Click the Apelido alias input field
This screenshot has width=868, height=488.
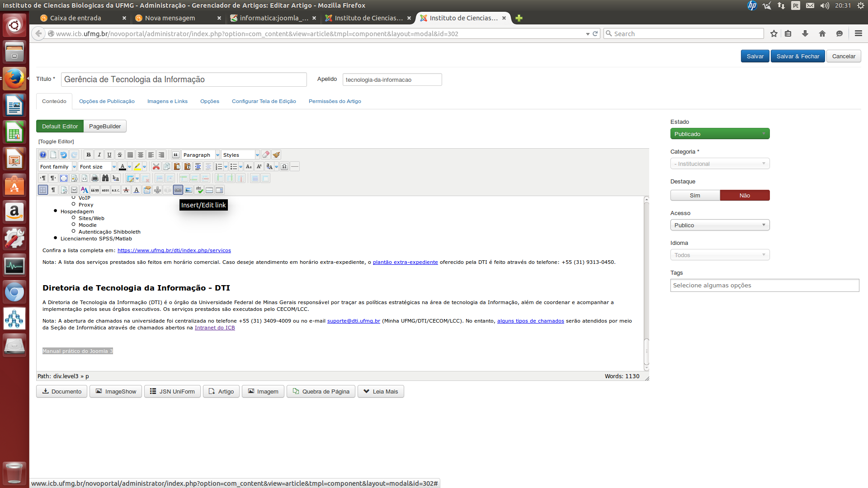click(392, 80)
